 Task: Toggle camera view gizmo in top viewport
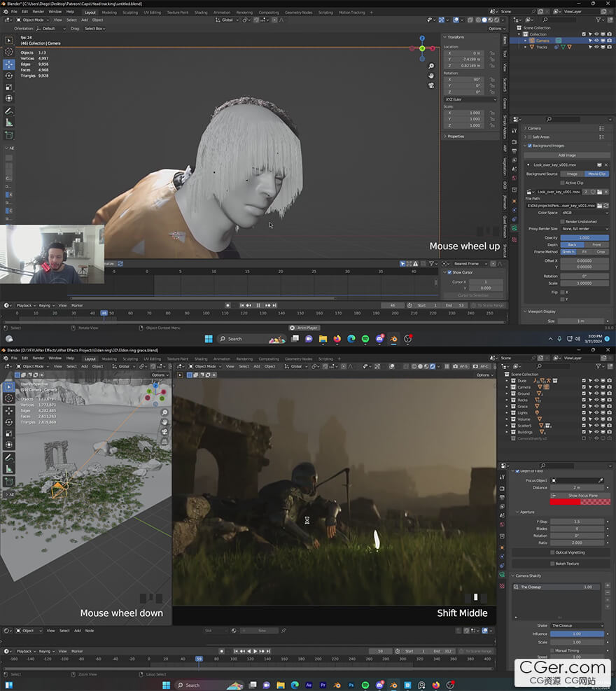coord(431,85)
